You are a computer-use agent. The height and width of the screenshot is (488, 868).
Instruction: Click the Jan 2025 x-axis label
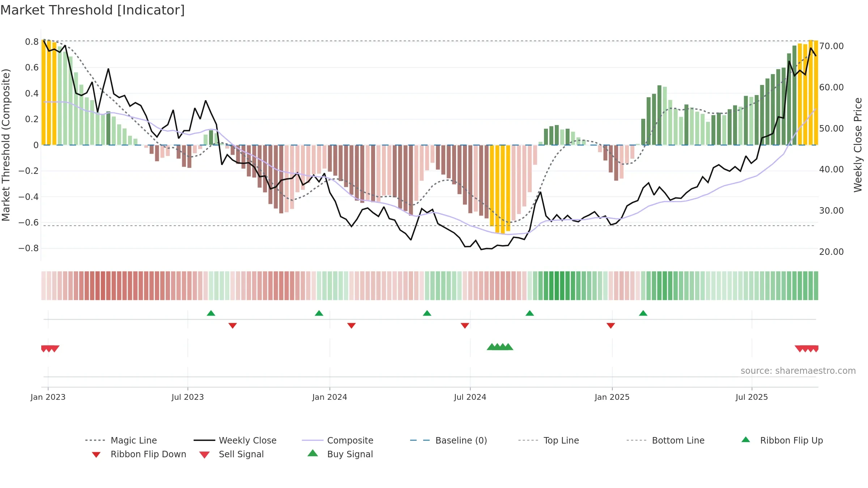click(x=612, y=397)
